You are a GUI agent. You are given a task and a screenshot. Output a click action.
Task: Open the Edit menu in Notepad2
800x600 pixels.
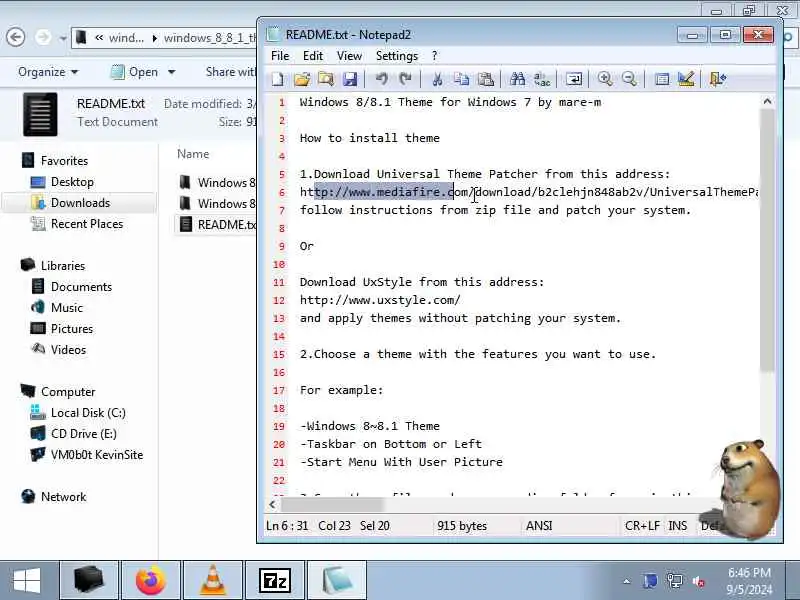pos(313,56)
